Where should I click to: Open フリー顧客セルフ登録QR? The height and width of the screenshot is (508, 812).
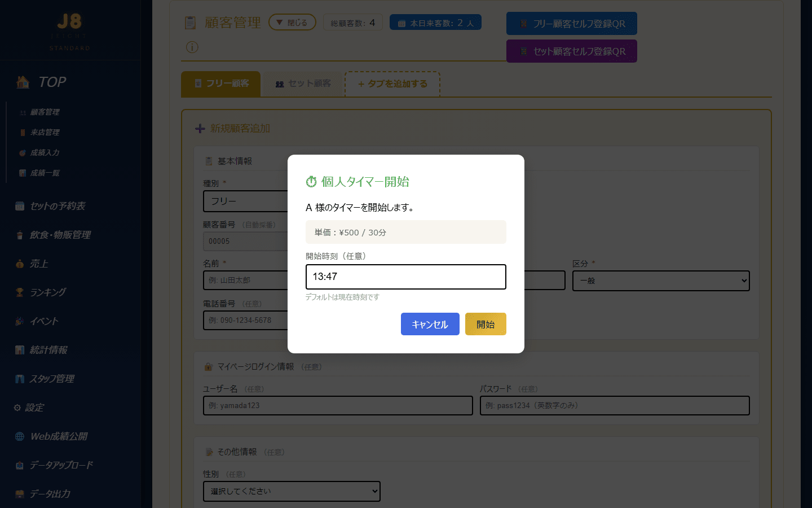click(x=572, y=24)
